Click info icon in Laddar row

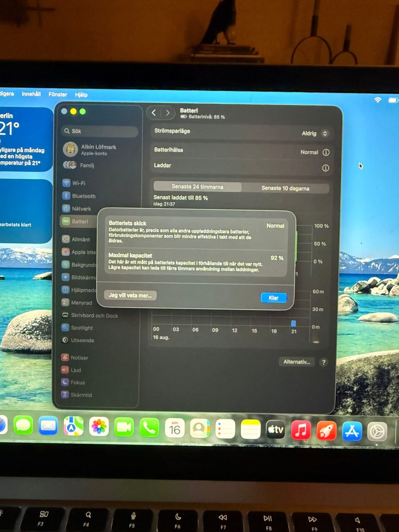(x=325, y=168)
